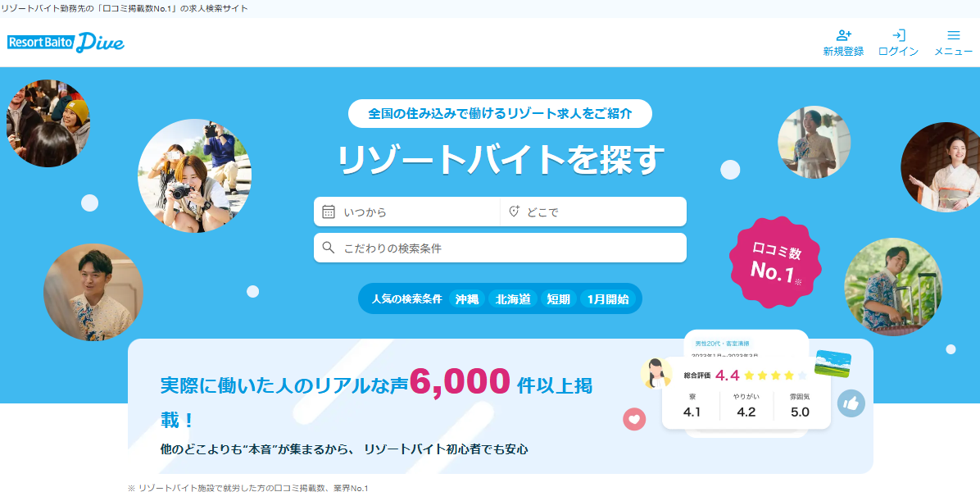Select the 沖縄 popular search tag
Screen dimensions: 980x501
click(467, 299)
